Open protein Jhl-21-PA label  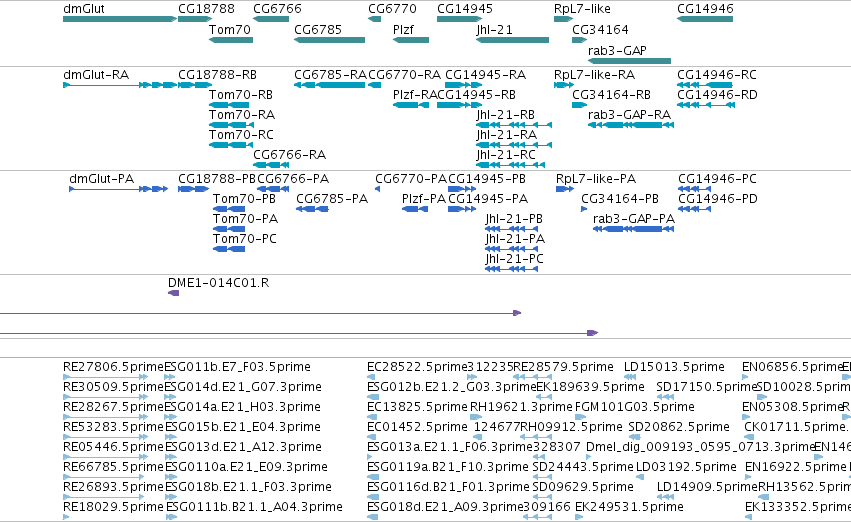coord(515,239)
